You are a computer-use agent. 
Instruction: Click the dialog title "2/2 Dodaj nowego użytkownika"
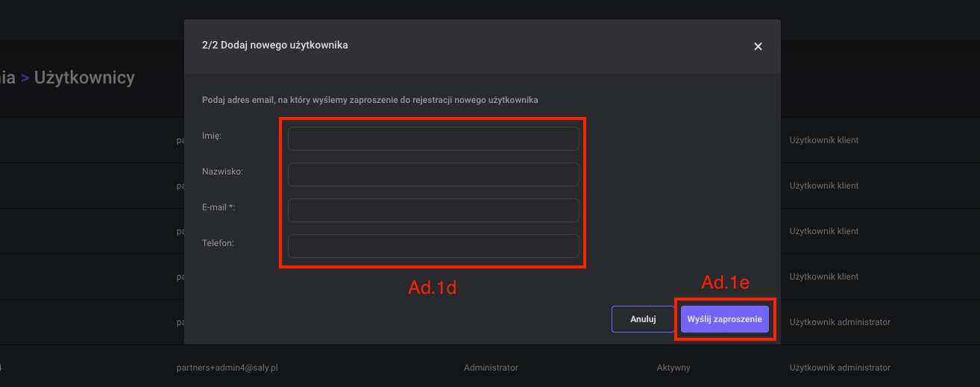[x=274, y=45]
